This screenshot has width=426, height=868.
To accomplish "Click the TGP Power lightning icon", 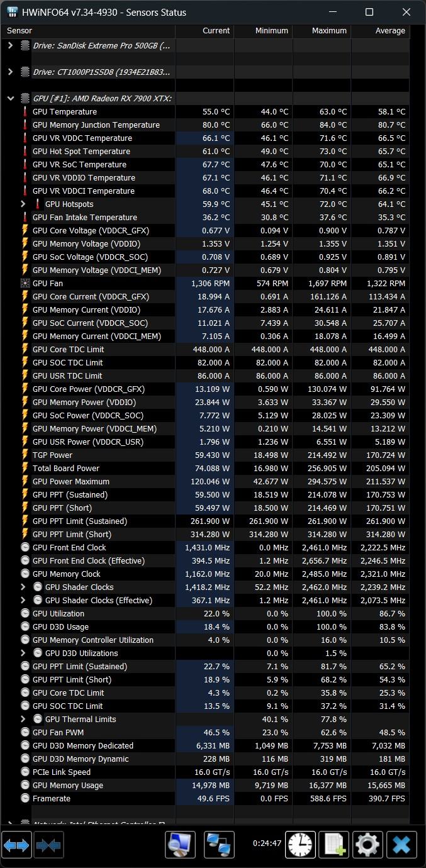I will 25,455.
